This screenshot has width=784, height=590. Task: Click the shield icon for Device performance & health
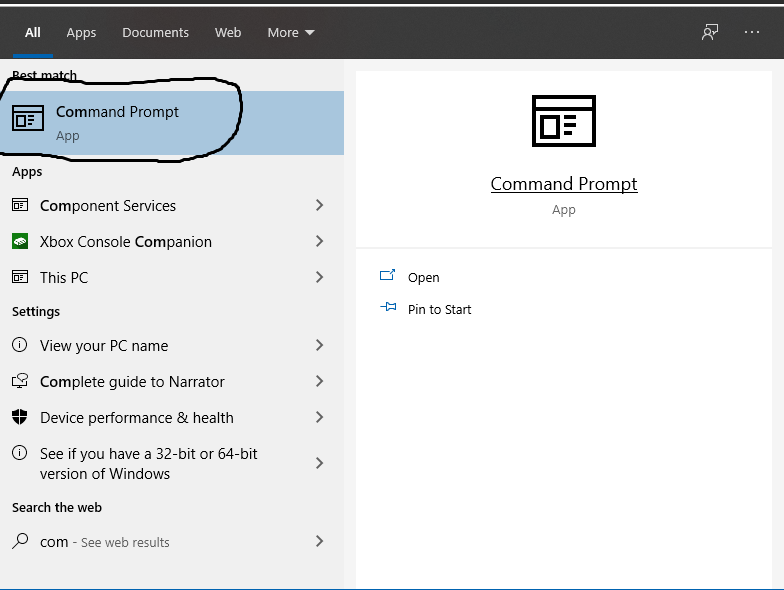tap(20, 416)
